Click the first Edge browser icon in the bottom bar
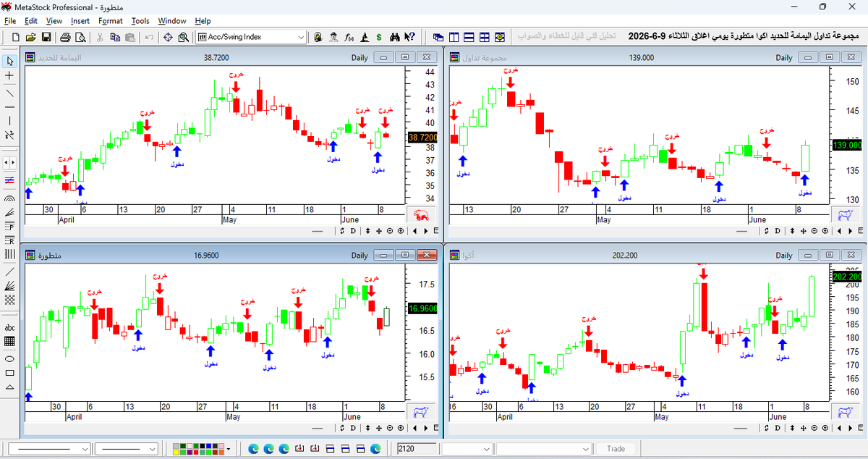The width and height of the screenshot is (868, 459). click(x=254, y=449)
